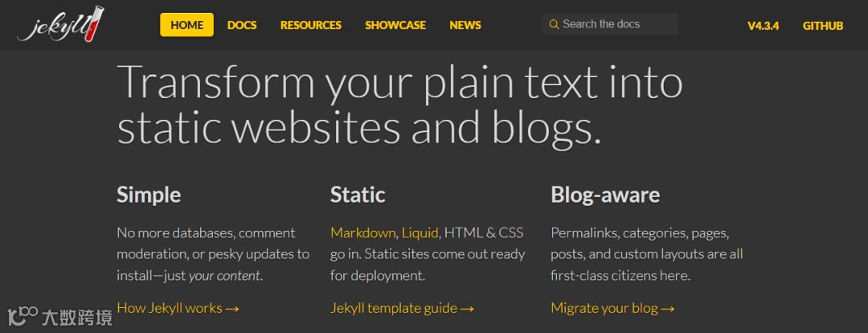868x333 pixels.
Task: Open the NEWS page
Action: 465,25
